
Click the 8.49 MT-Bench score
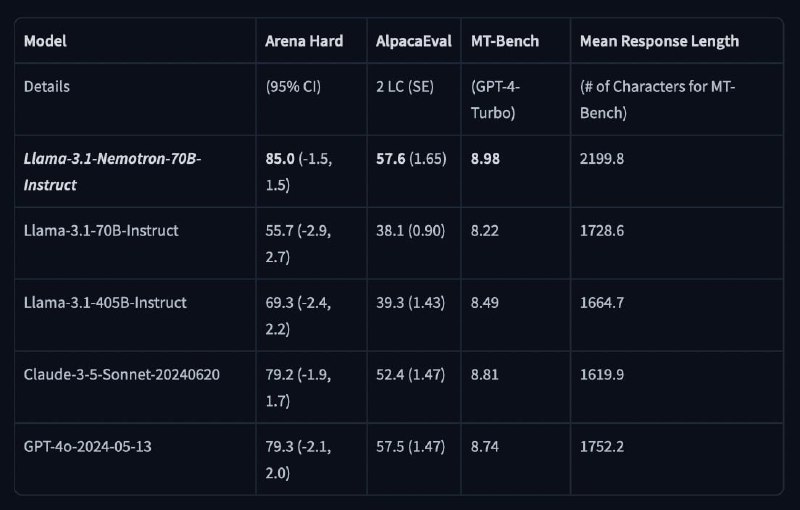pos(485,302)
